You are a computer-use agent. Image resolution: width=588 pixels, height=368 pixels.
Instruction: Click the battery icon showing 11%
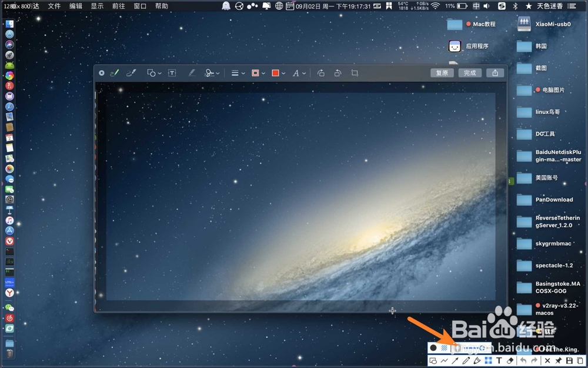[462, 6]
